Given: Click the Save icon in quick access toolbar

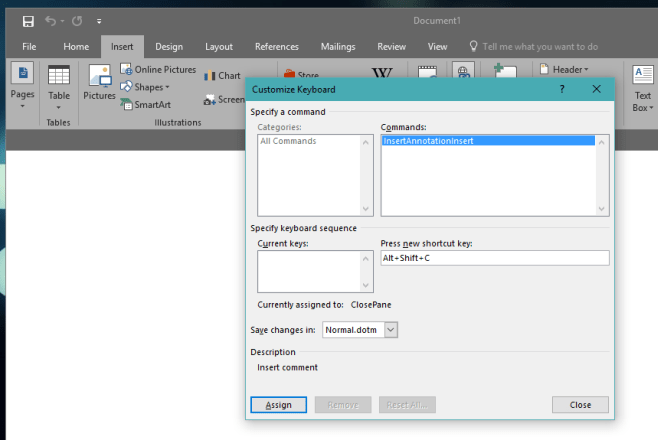Looking at the screenshot, I should [x=28, y=21].
